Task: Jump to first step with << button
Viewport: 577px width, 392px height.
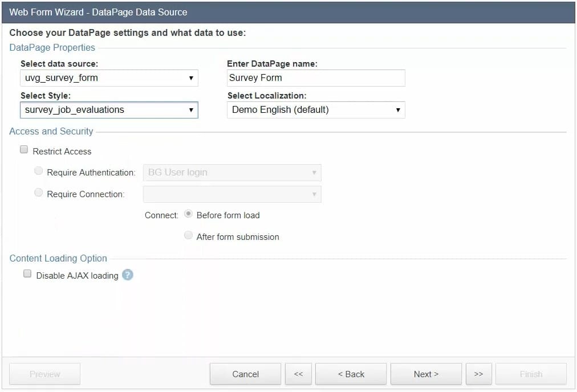Action: (x=298, y=374)
